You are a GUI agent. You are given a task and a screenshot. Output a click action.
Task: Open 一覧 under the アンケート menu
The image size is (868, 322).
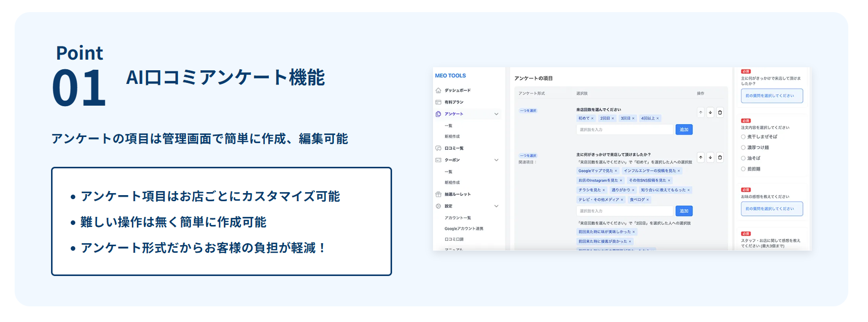[449, 126]
